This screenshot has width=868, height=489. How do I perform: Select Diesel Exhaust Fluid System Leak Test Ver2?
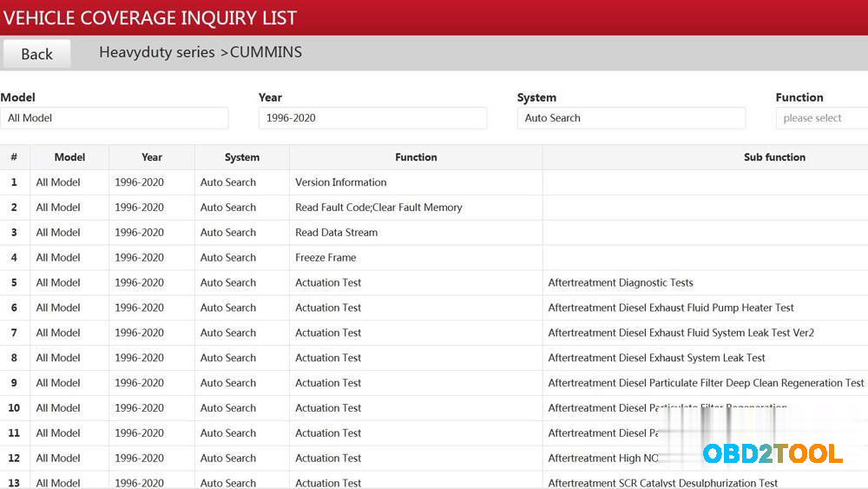click(681, 334)
